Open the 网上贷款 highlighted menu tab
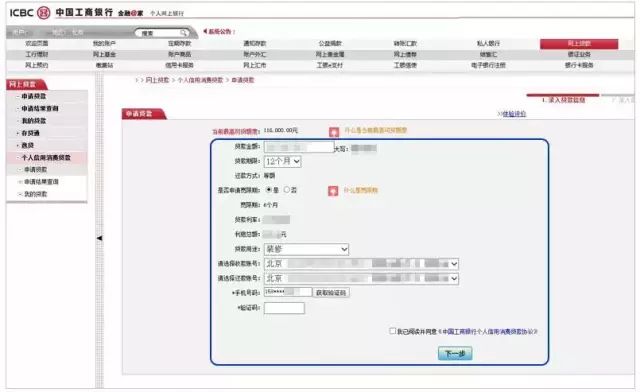 (x=579, y=44)
